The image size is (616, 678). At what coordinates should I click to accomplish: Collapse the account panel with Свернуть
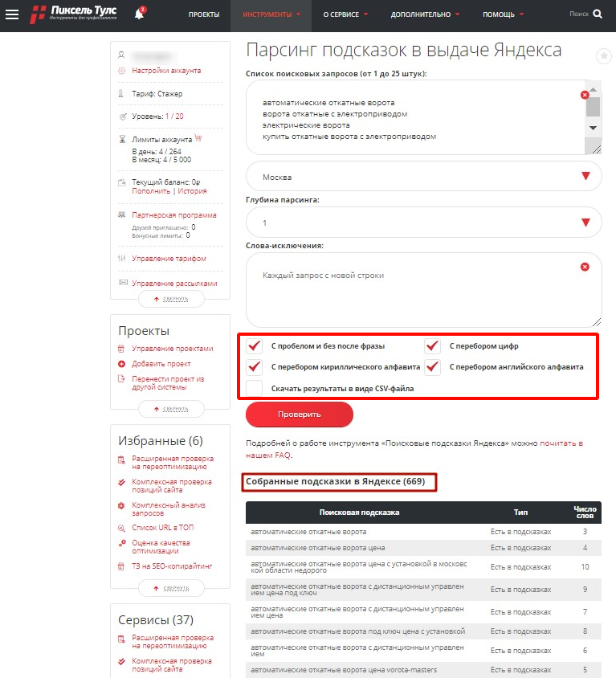171,299
